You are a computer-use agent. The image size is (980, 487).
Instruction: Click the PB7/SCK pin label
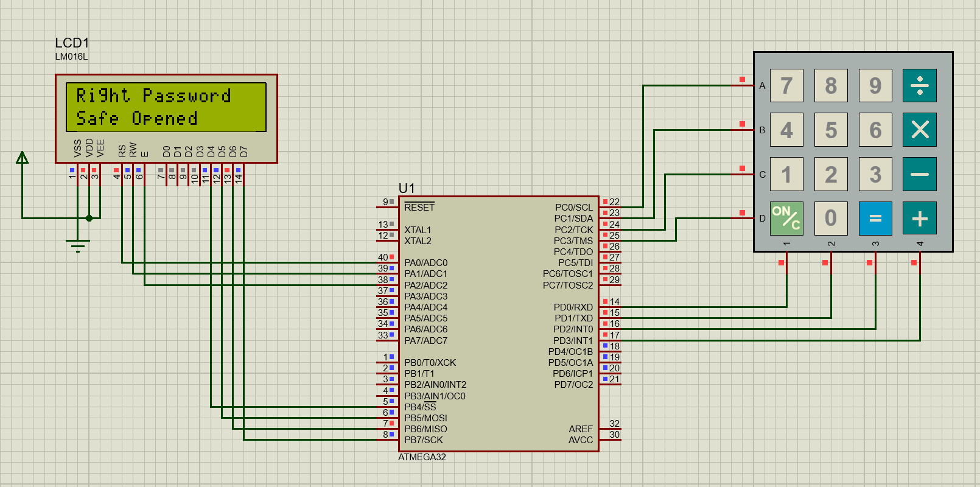(424, 440)
